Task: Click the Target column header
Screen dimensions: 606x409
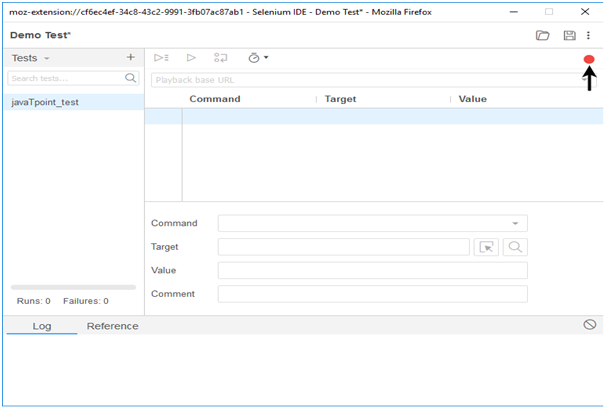Action: 340,99
